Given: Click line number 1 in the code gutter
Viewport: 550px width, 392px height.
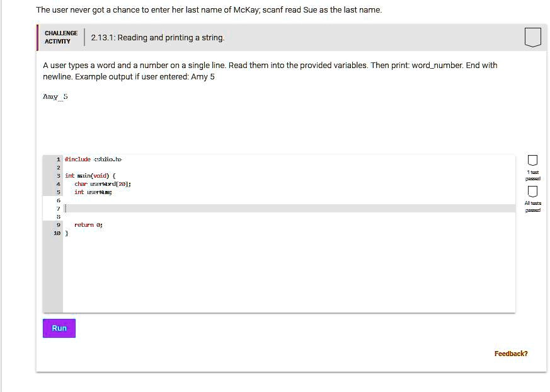Looking at the screenshot, I should pyautogui.click(x=57, y=159).
